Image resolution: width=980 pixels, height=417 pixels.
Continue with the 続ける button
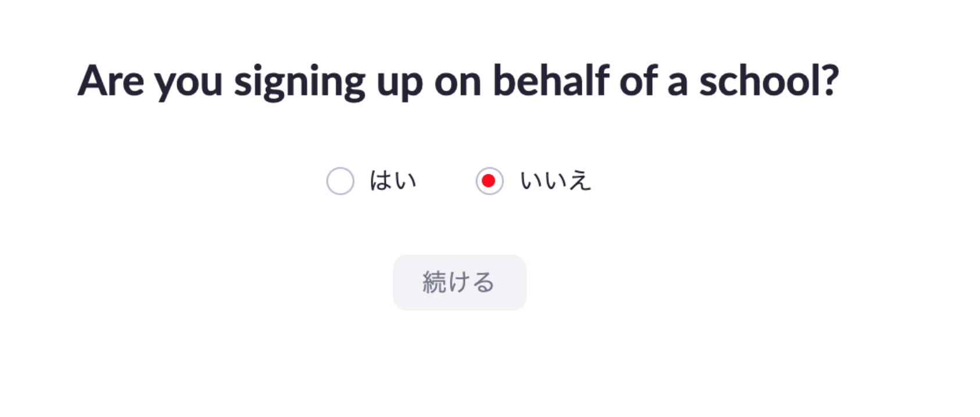[459, 282]
